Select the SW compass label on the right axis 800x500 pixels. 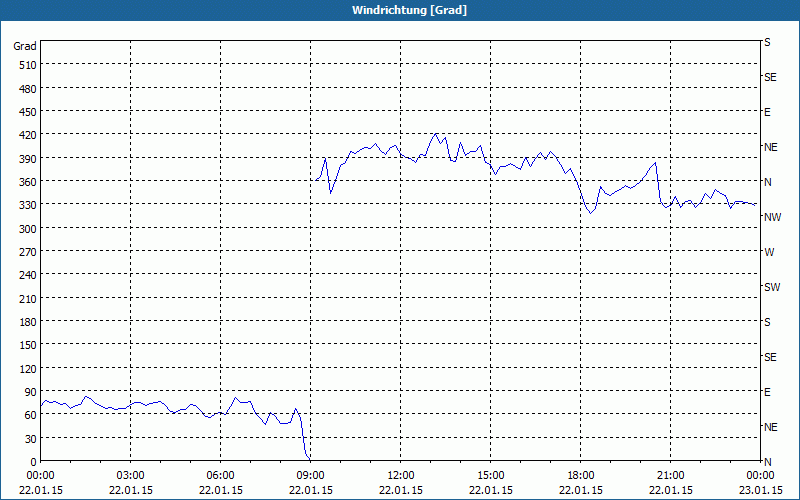pyautogui.click(x=772, y=287)
